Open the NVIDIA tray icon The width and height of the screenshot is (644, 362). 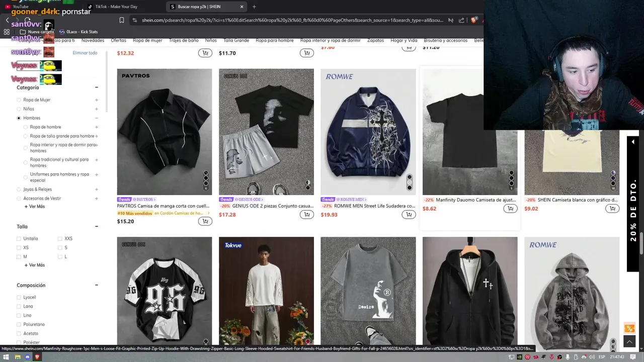(x=520, y=357)
